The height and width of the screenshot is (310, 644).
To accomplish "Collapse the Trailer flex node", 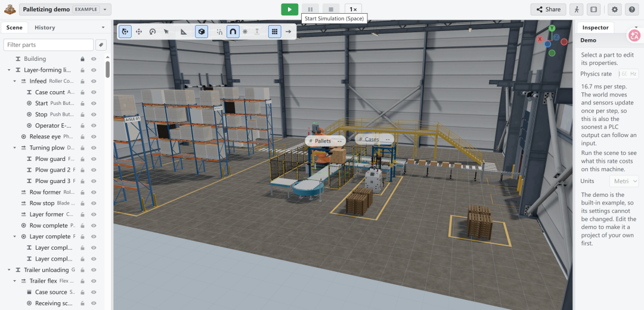I will tap(15, 281).
